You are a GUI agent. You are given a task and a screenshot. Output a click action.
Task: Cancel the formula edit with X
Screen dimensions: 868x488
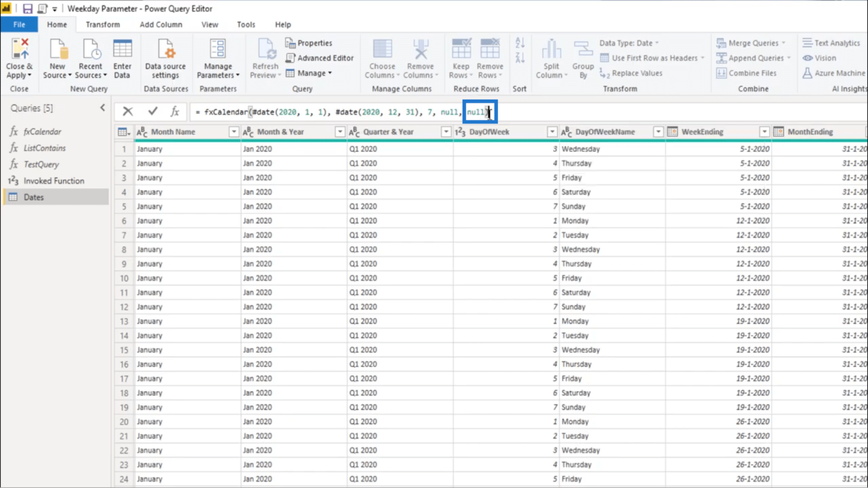tap(128, 112)
